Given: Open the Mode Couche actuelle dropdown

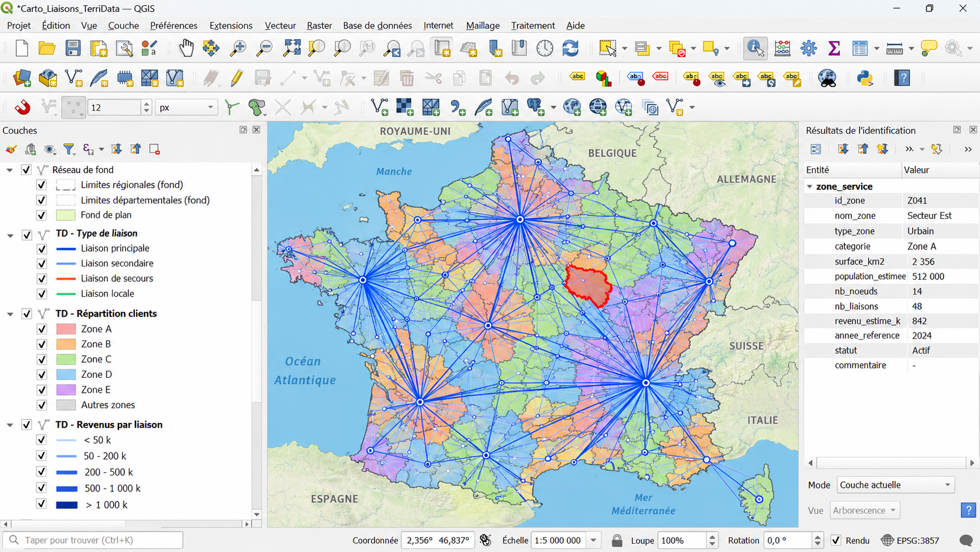Looking at the screenshot, I should coord(896,485).
